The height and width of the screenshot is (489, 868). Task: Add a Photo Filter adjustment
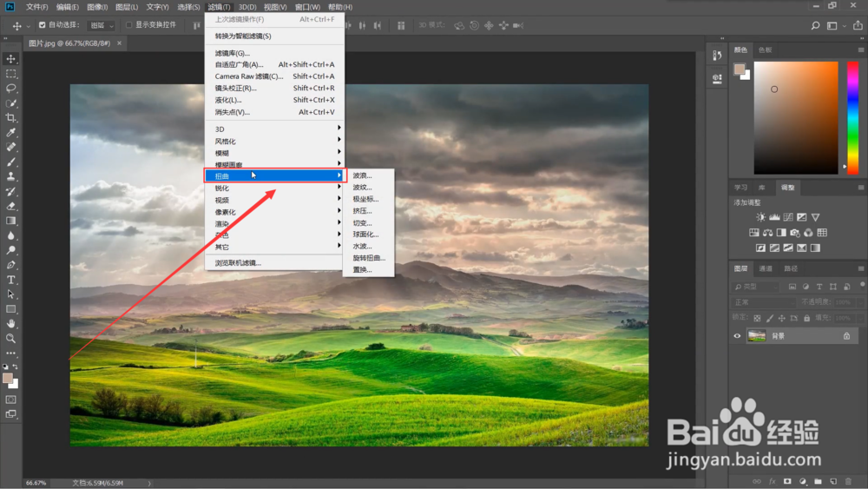(795, 233)
